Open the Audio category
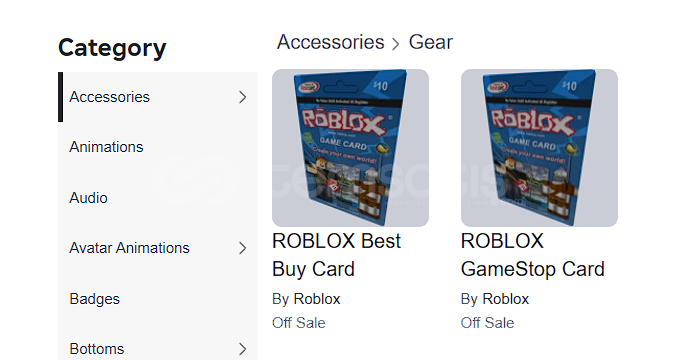Image resolution: width=675 pixels, height=360 pixels. pyautogui.click(x=158, y=198)
